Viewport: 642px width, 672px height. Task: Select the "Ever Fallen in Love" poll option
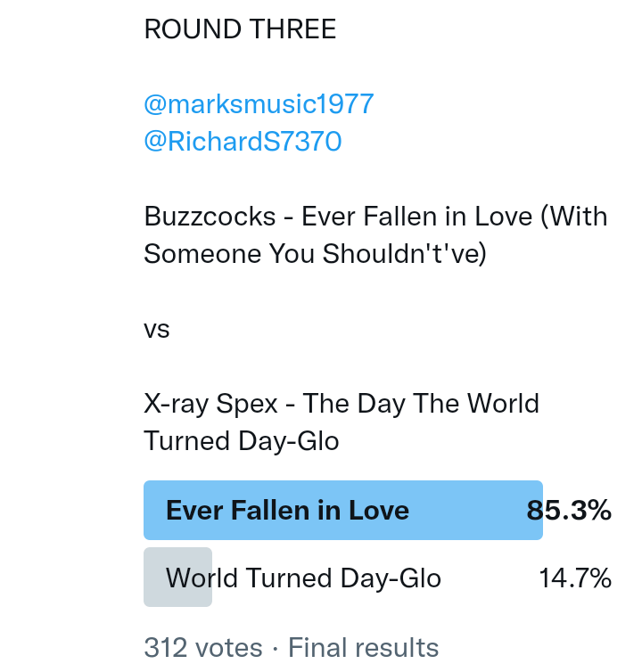[x=287, y=511]
